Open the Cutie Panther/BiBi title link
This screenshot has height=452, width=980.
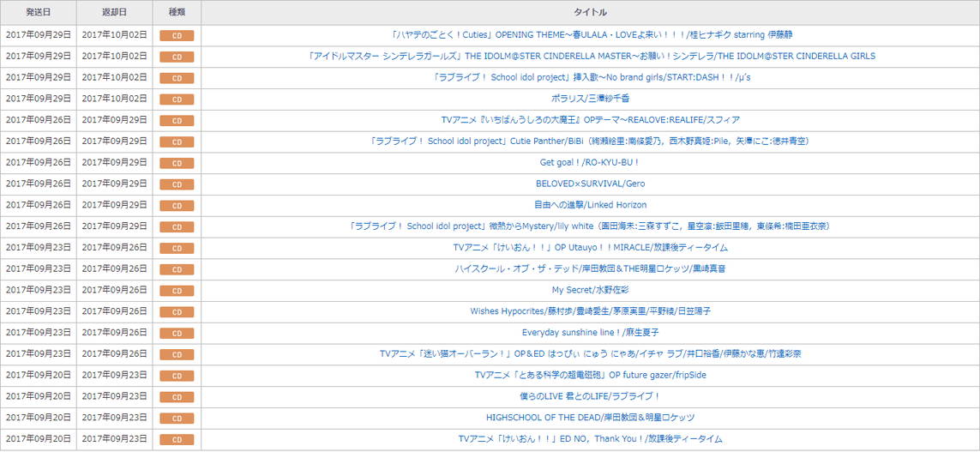[590, 142]
